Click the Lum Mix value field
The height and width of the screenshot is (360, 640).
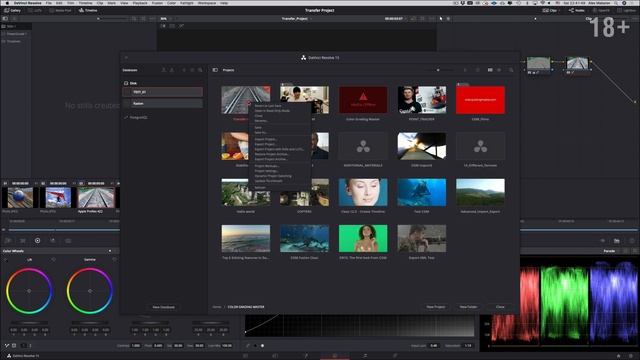pyautogui.click(x=227, y=346)
